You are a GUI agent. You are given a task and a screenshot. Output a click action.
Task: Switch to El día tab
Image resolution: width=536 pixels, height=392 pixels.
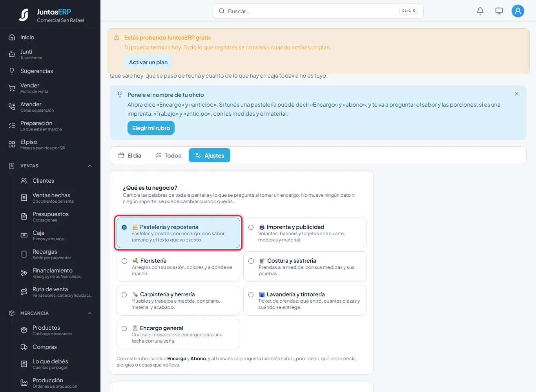pyautogui.click(x=130, y=156)
